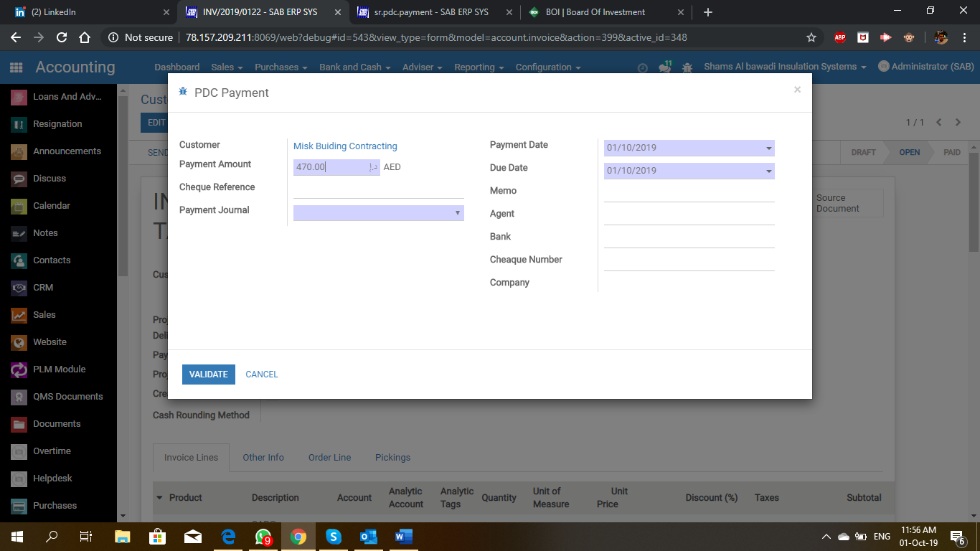Image resolution: width=980 pixels, height=551 pixels.
Task: Open the Misk Buiding Contracting customer link
Action: tap(345, 146)
